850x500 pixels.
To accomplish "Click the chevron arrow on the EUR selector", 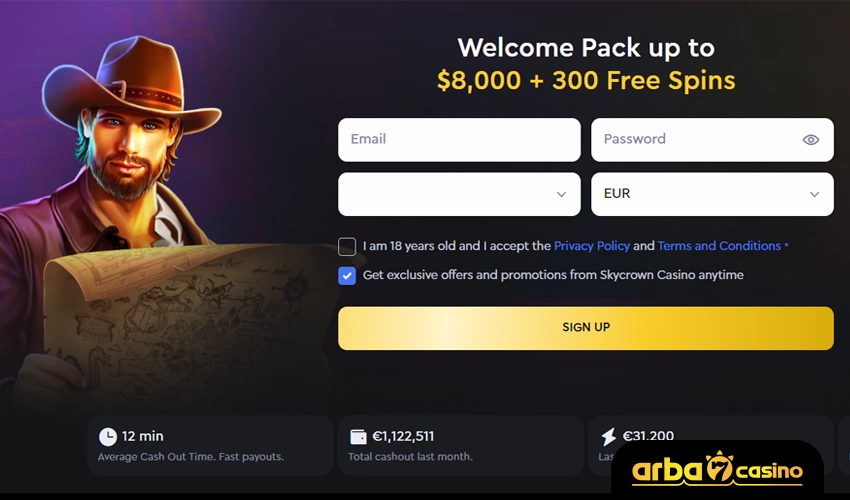I will [x=814, y=194].
